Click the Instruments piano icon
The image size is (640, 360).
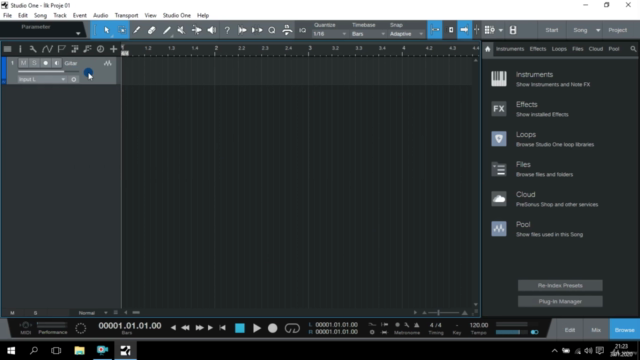tap(498, 79)
